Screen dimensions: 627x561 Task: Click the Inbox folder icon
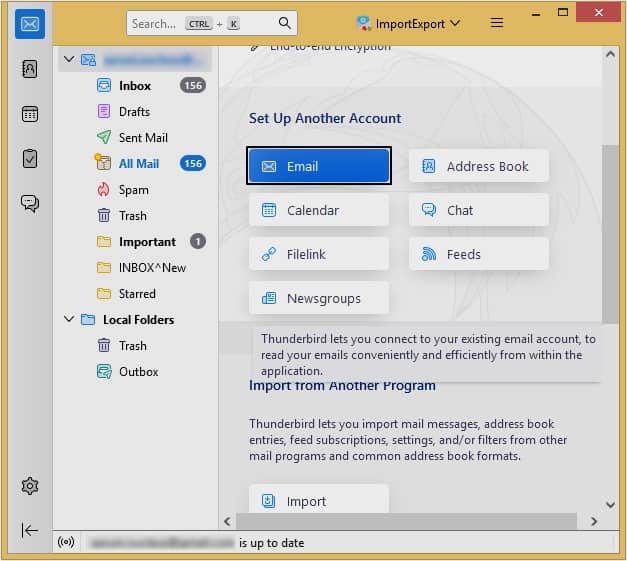pos(104,86)
